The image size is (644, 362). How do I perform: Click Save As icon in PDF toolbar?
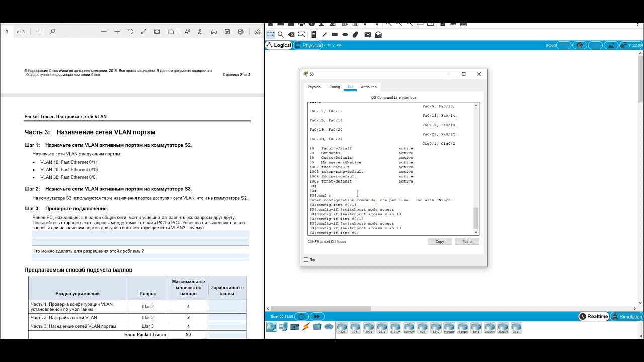pyautogui.click(x=241, y=32)
